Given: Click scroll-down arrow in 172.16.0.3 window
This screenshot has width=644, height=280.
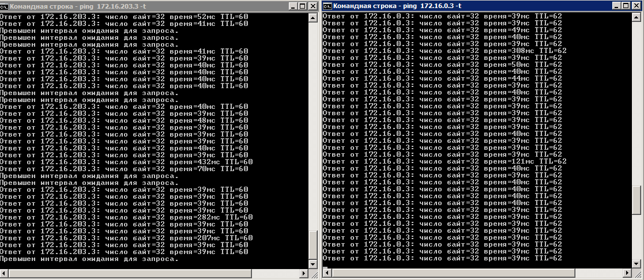Looking at the screenshot, I should tap(637, 264).
